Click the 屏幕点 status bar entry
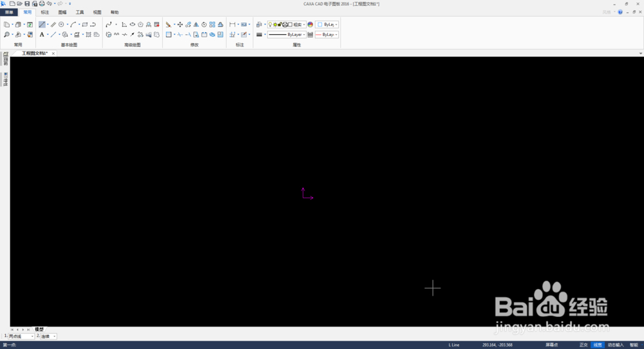The image size is (644, 349). (552, 345)
